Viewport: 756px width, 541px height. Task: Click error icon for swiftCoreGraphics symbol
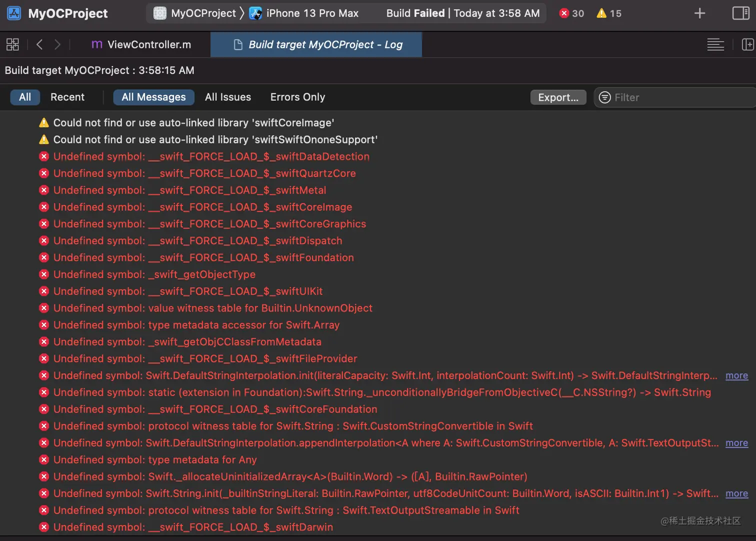[x=44, y=224]
